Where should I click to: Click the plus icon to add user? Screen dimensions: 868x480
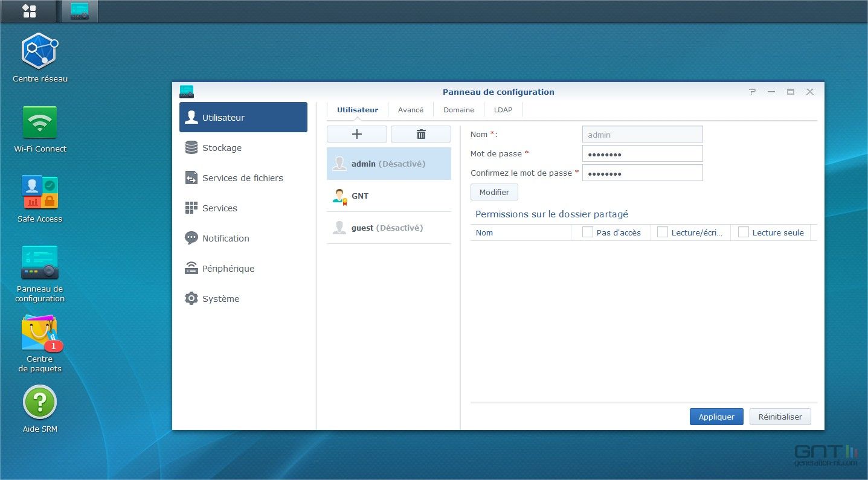pyautogui.click(x=356, y=134)
